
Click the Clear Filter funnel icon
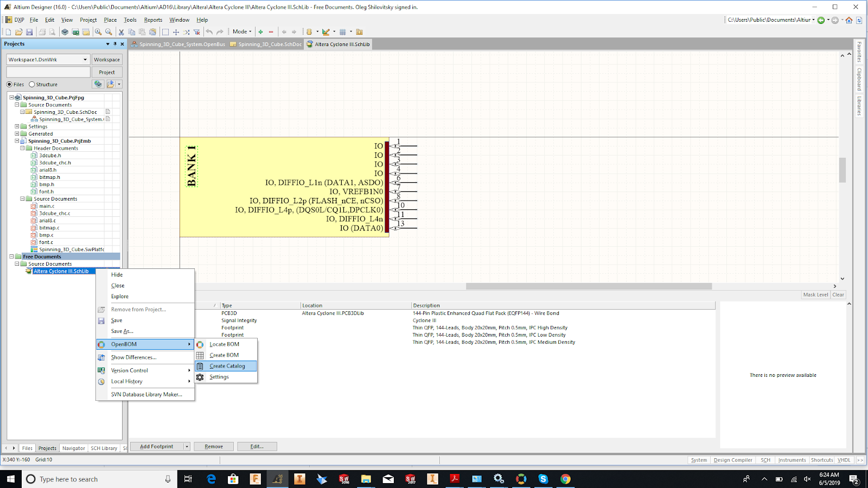[197, 32]
